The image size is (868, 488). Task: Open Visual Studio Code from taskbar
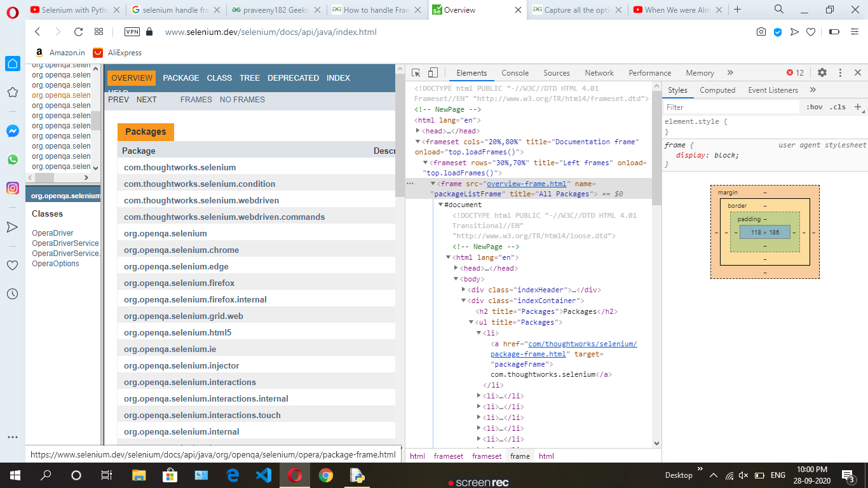point(263,475)
